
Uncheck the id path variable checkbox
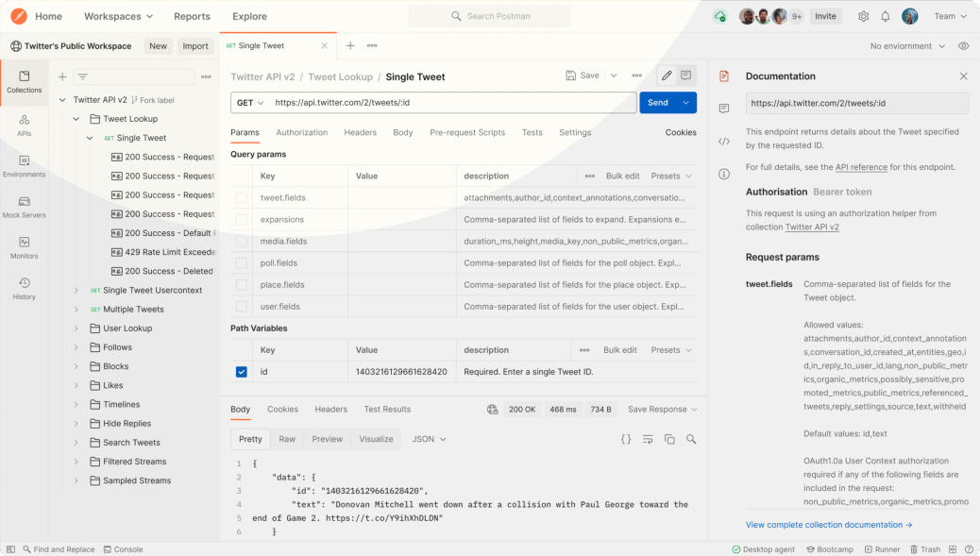[242, 372]
